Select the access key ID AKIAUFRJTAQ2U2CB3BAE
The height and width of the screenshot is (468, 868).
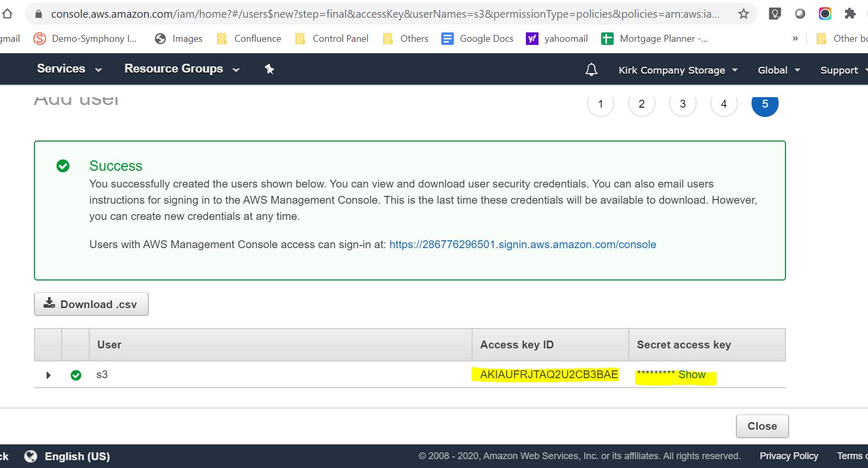coord(549,375)
